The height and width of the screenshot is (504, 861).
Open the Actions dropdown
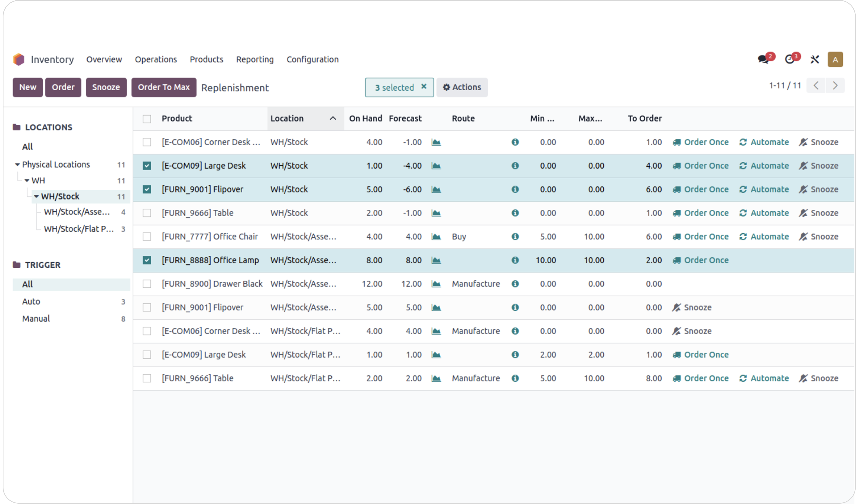[x=462, y=87]
